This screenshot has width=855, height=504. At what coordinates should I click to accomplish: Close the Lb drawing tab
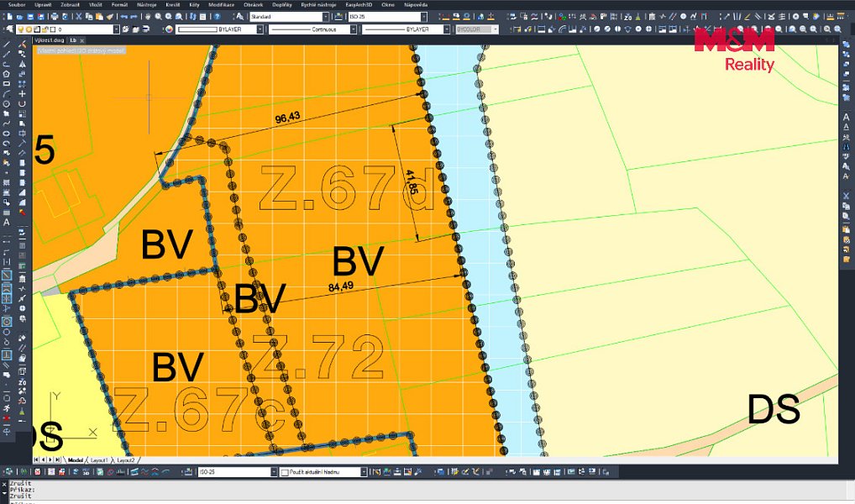pos(81,40)
